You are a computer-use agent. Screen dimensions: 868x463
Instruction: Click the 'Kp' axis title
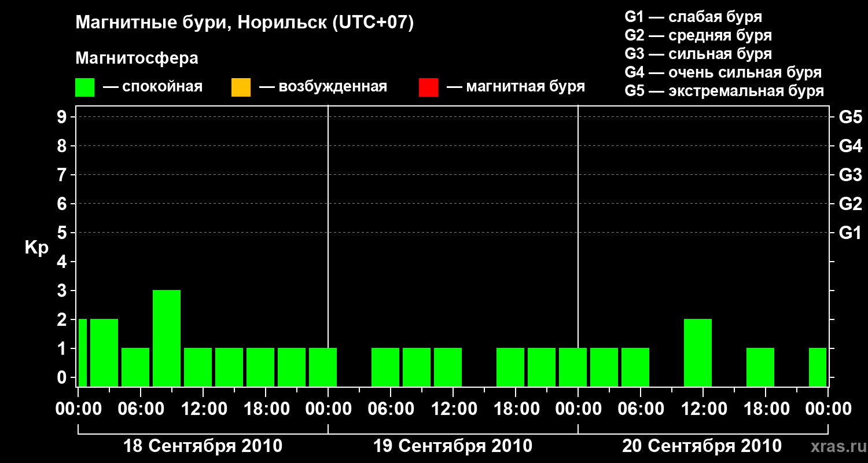click(36, 248)
